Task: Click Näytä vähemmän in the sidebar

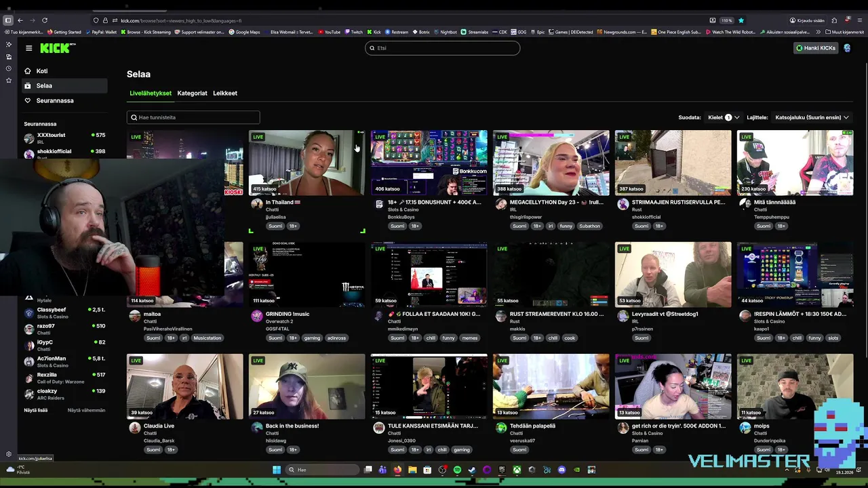Action: (86, 410)
